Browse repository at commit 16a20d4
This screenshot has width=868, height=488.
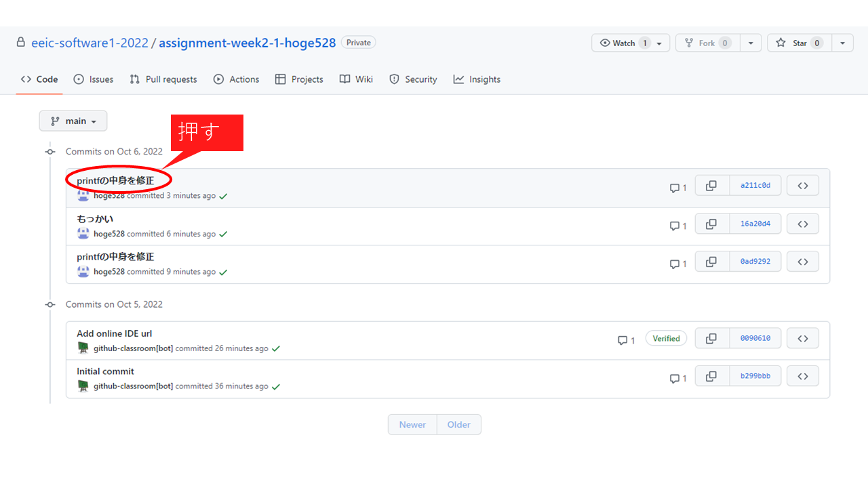[x=802, y=224]
